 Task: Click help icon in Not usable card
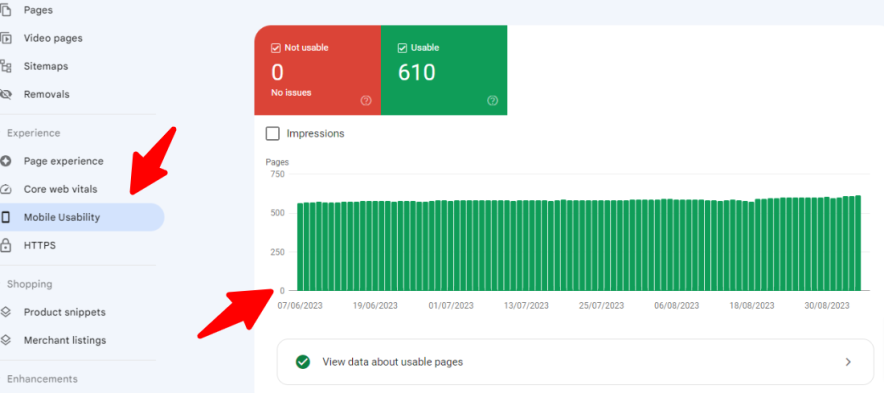366,100
